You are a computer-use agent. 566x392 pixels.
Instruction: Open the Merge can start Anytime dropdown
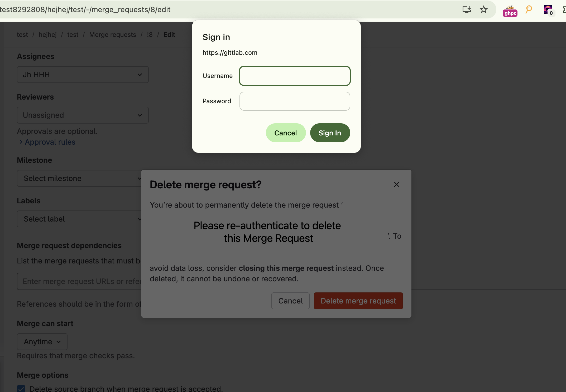42,342
